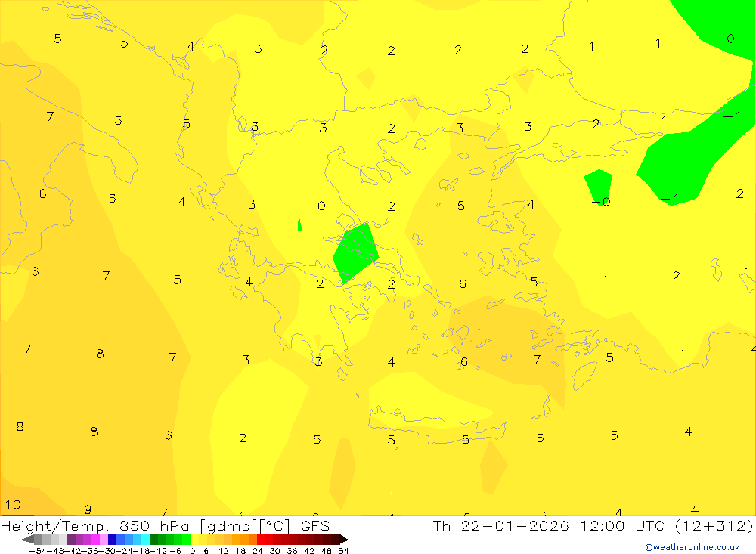756x554 pixels.
Task: Click the 30 legend label
Action: click(275, 551)
